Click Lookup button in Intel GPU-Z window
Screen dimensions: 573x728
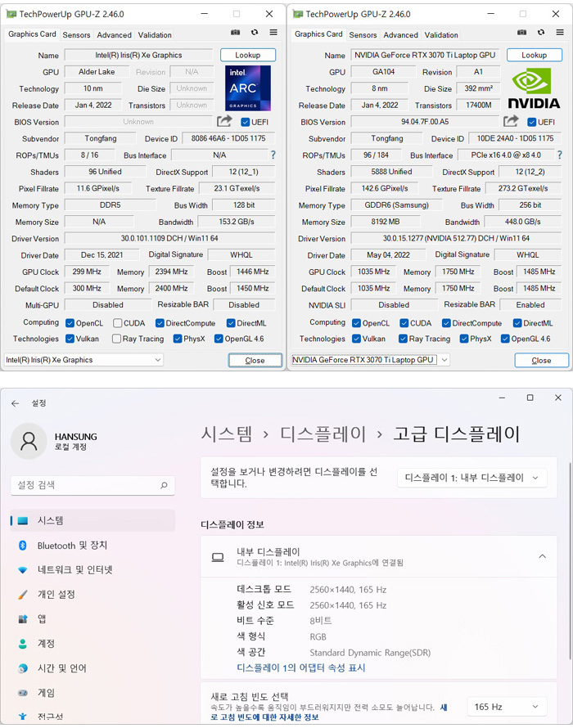tap(248, 55)
